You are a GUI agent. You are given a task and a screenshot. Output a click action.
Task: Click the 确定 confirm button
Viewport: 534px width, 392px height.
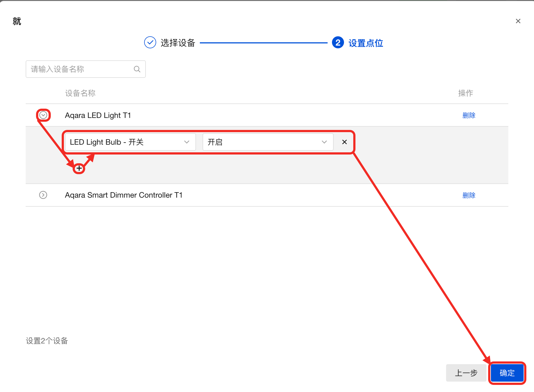pyautogui.click(x=507, y=373)
